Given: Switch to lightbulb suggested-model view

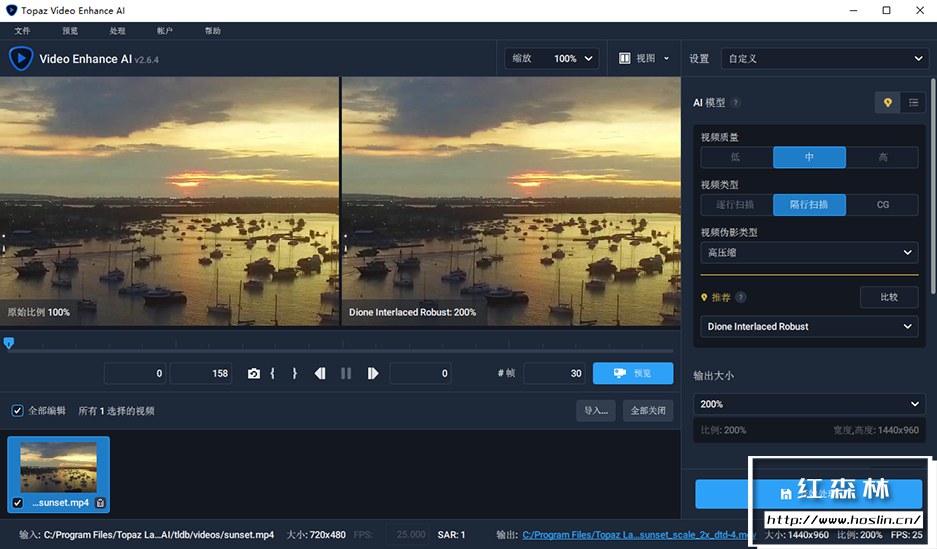Looking at the screenshot, I should [x=887, y=103].
